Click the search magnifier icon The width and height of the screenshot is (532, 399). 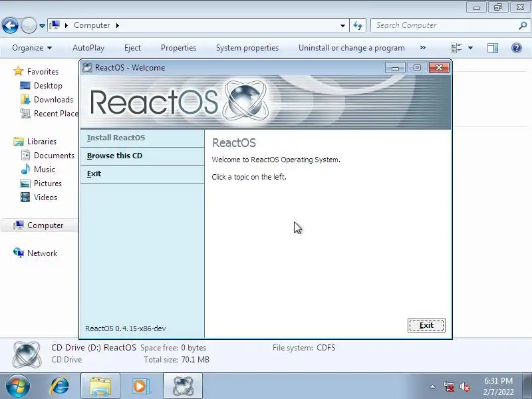pyautogui.click(x=523, y=25)
